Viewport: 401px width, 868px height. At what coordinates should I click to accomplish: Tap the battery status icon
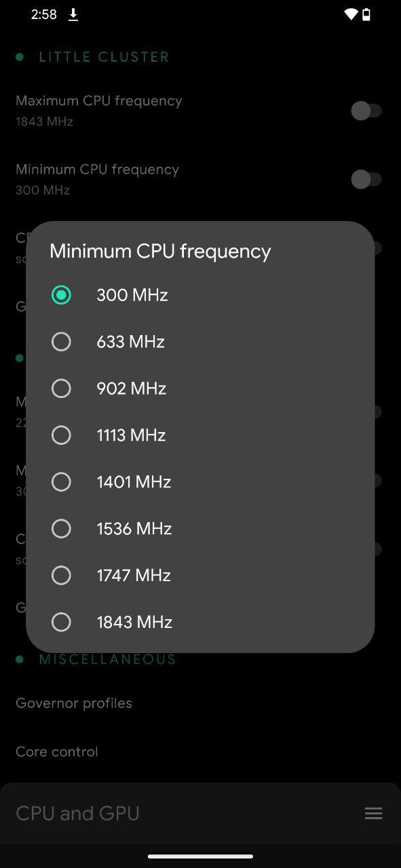coord(366,14)
